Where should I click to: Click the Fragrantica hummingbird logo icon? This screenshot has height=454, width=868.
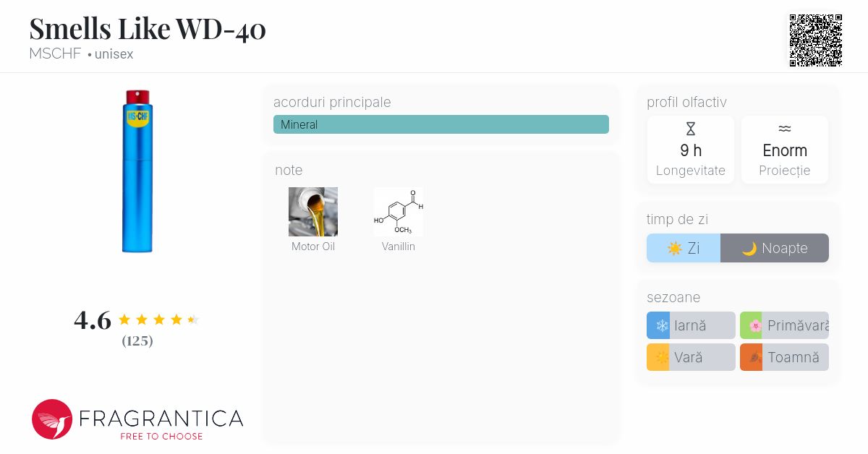pyautogui.click(x=52, y=419)
